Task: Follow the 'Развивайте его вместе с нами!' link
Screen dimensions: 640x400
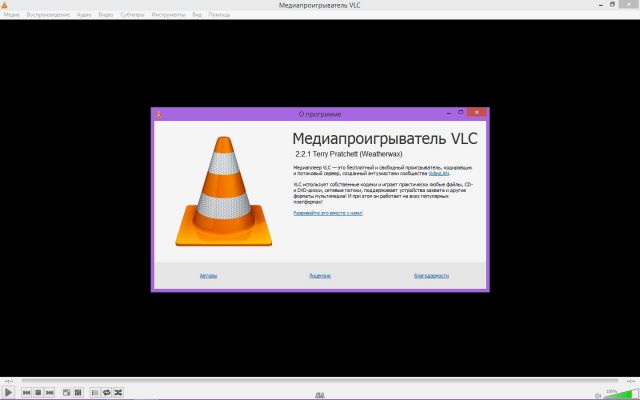Action: coord(328,213)
